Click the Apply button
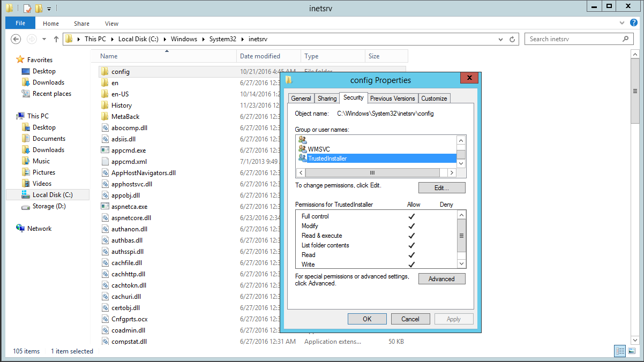 coord(454,319)
